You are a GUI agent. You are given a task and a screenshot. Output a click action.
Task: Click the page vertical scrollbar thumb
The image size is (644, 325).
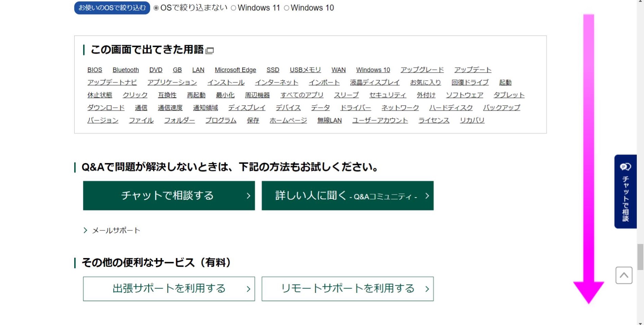pos(640,257)
